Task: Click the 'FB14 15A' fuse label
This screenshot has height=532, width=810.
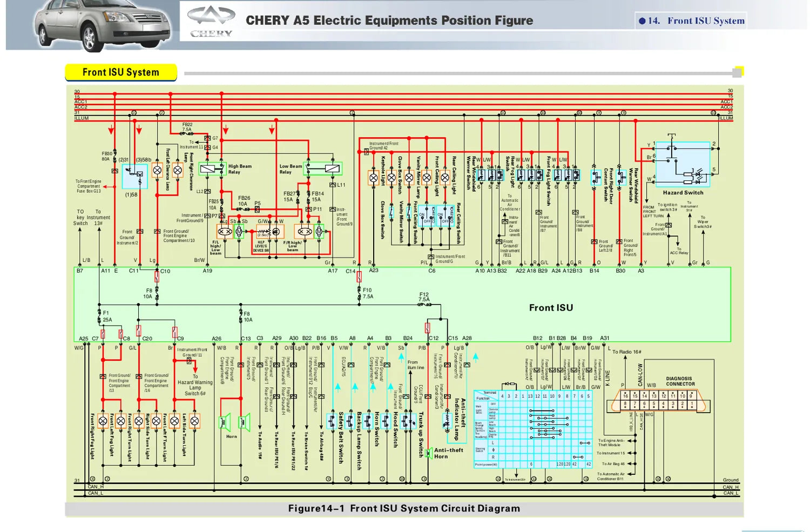Action: pos(318,196)
